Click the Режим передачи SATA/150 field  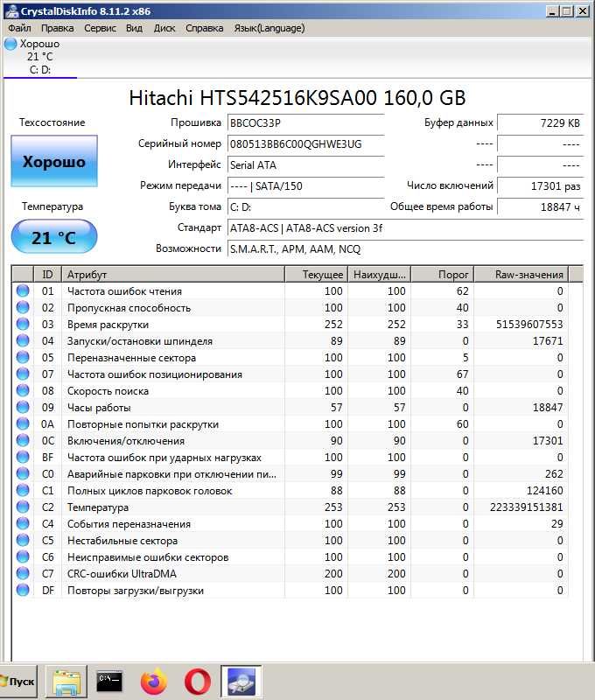(x=305, y=185)
